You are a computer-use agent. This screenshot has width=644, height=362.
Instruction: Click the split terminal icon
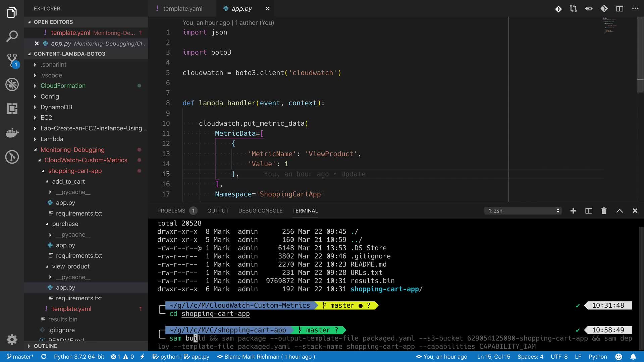tap(589, 210)
